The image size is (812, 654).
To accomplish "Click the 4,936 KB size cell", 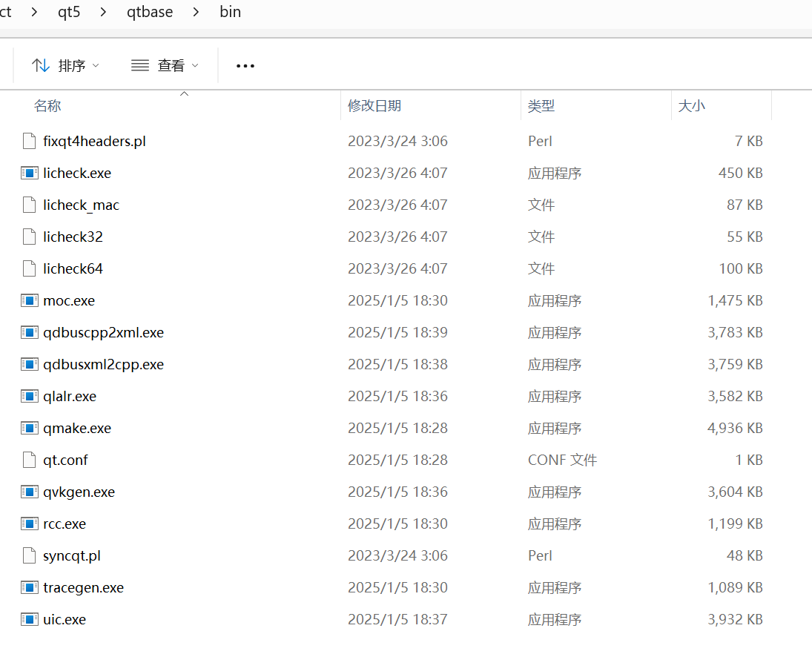I will (735, 429).
